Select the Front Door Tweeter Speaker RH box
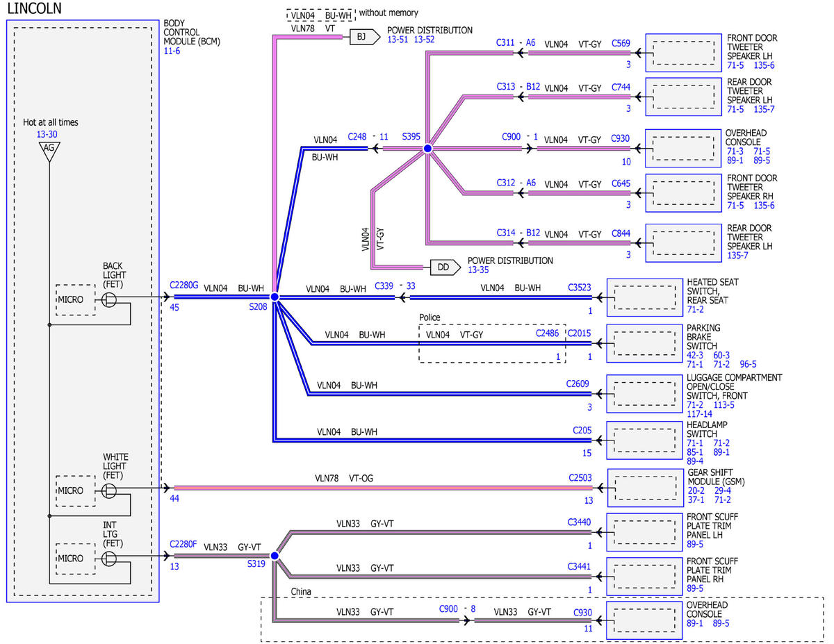Viewport: 834px width, 644px height. coord(684,192)
